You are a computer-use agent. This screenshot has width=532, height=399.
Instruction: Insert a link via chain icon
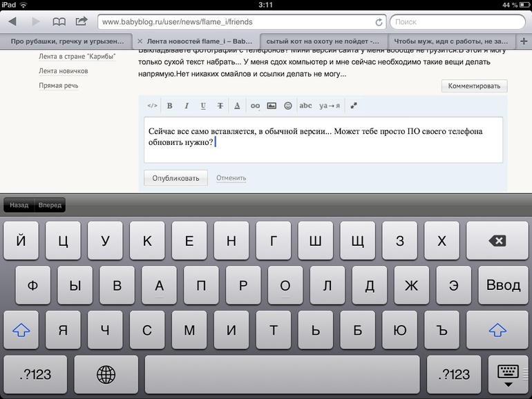pos(255,106)
